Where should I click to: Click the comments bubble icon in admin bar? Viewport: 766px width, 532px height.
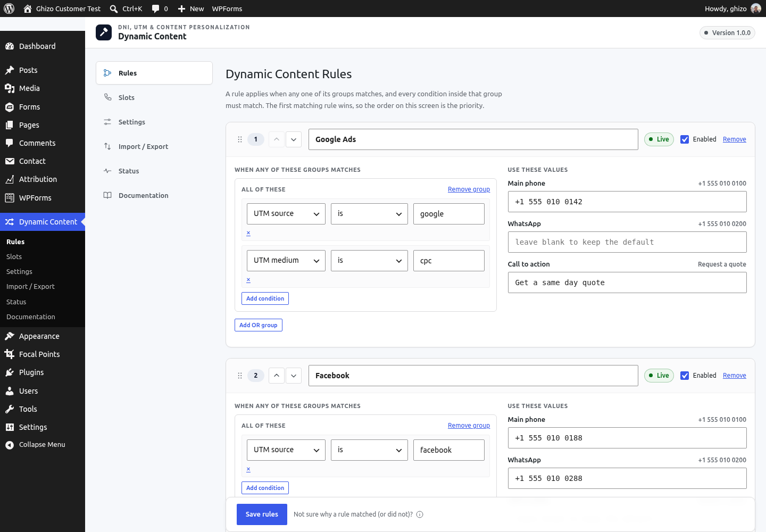155,9
